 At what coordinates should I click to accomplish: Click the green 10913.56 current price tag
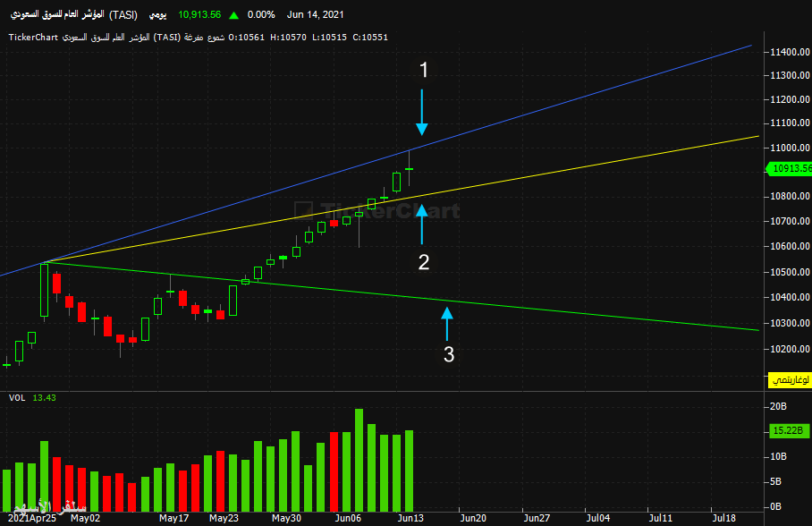pos(789,168)
